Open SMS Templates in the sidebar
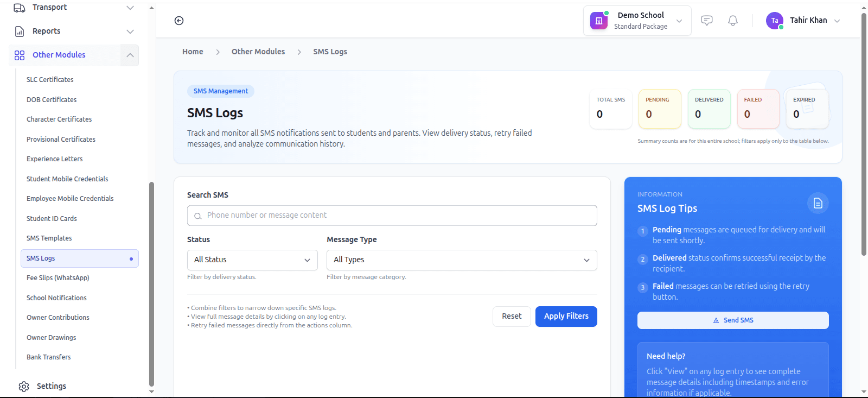The width and height of the screenshot is (868, 398). click(x=49, y=238)
